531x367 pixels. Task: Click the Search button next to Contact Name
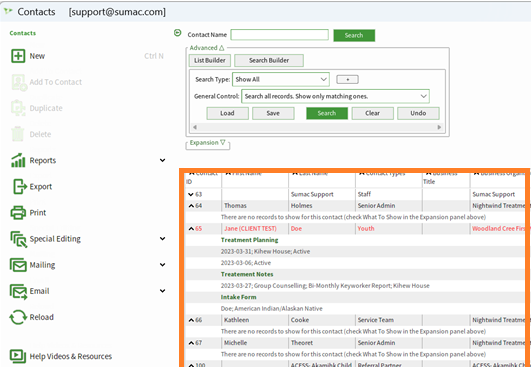(x=354, y=36)
